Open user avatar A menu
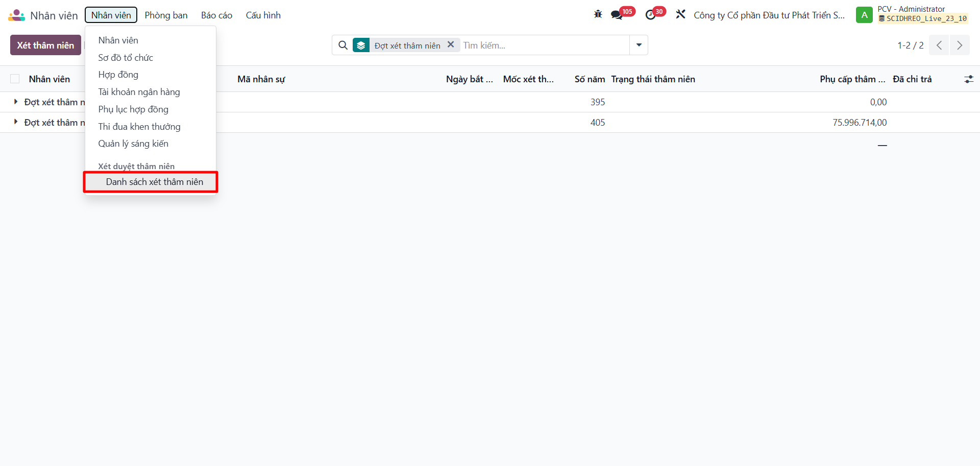 864,15
